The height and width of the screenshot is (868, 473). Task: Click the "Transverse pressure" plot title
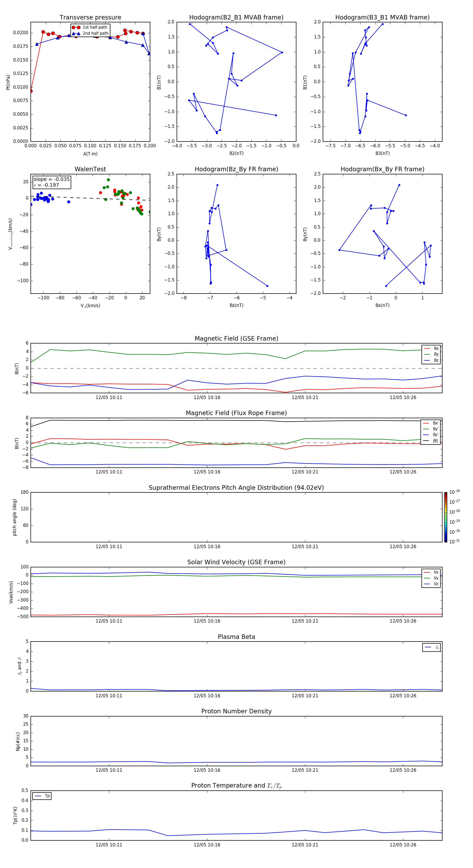pyautogui.click(x=90, y=18)
